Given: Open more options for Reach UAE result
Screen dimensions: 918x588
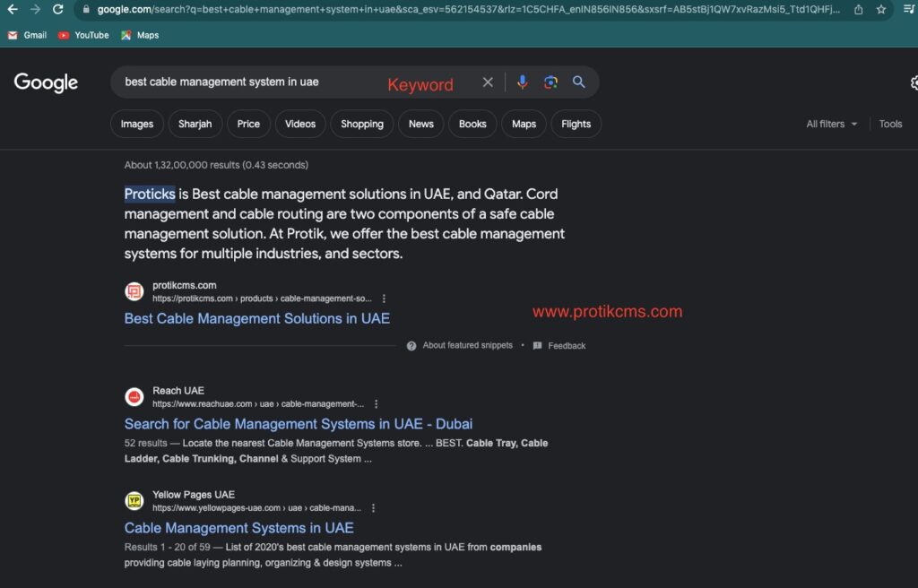Looking at the screenshot, I should (x=377, y=404).
